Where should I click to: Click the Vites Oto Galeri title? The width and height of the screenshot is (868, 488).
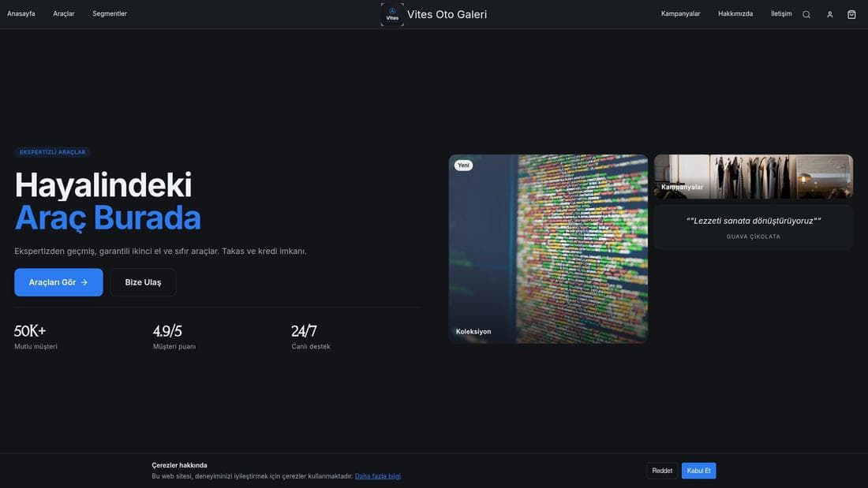coord(447,14)
